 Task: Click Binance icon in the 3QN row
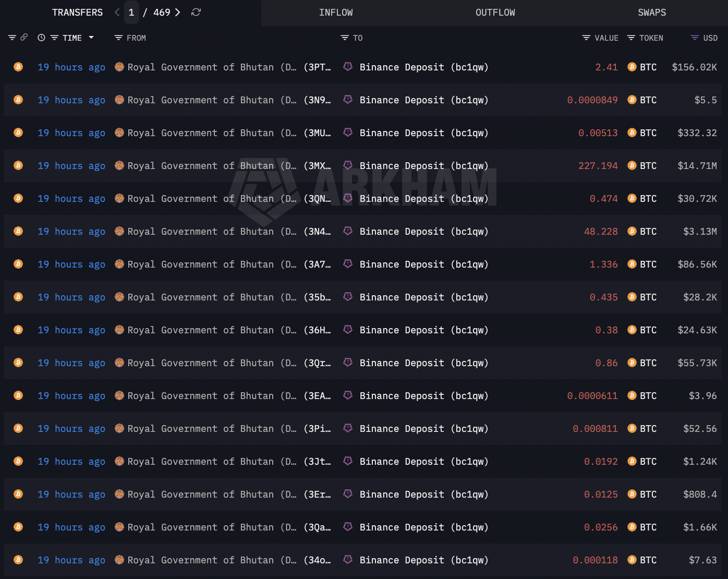pyautogui.click(x=348, y=198)
